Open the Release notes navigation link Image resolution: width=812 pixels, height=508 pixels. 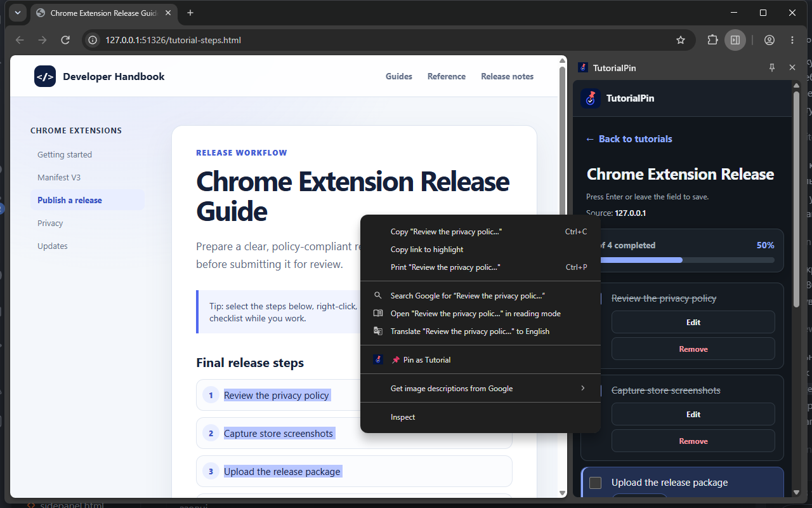pyautogui.click(x=507, y=76)
